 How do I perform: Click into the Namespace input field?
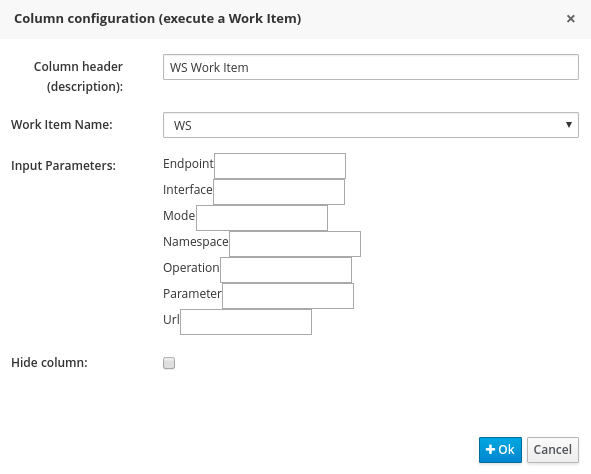point(295,244)
